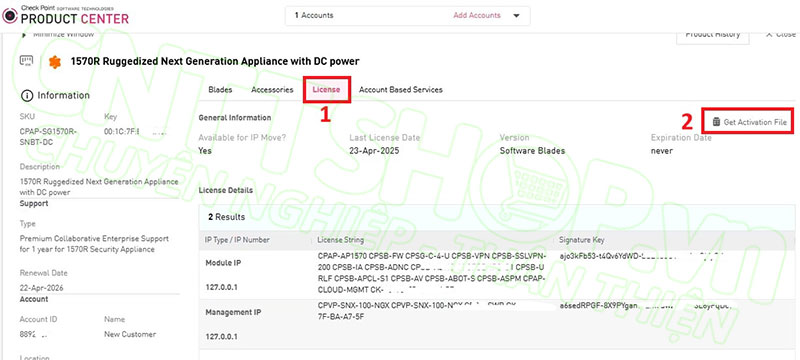Click the account name New Customer
The width and height of the screenshot is (800, 360).
[130, 335]
